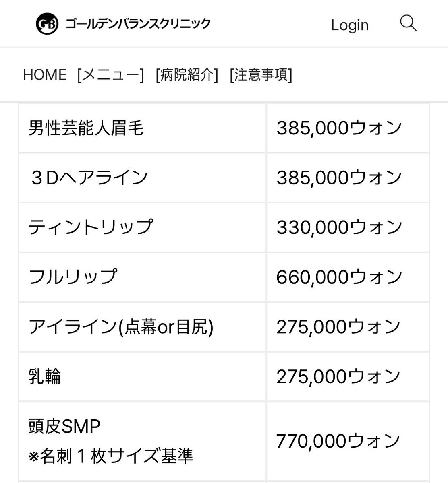
Task: Open the [病院紹介] navigation item
Action: (187, 75)
